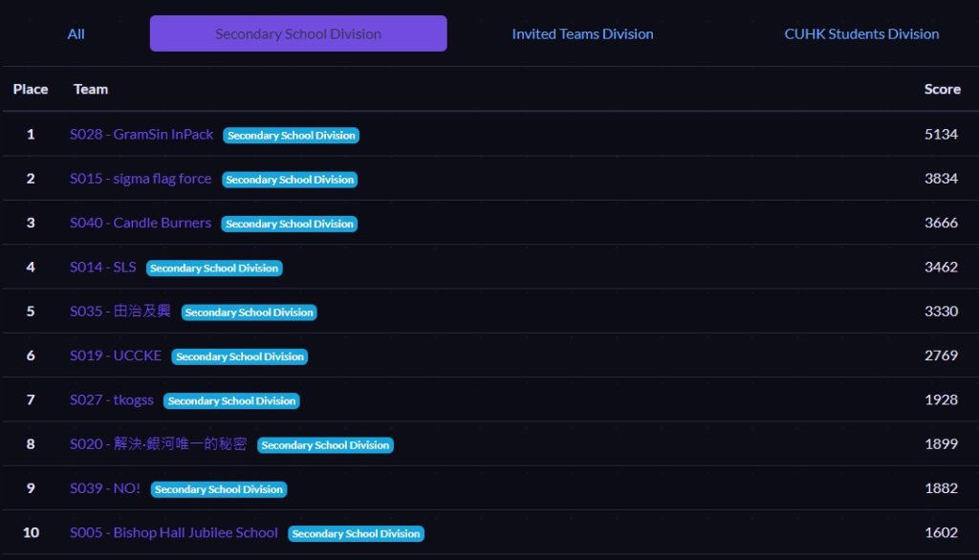Open the Invited Teams Division tab
Viewport: 979px width, 560px height.
(x=582, y=33)
